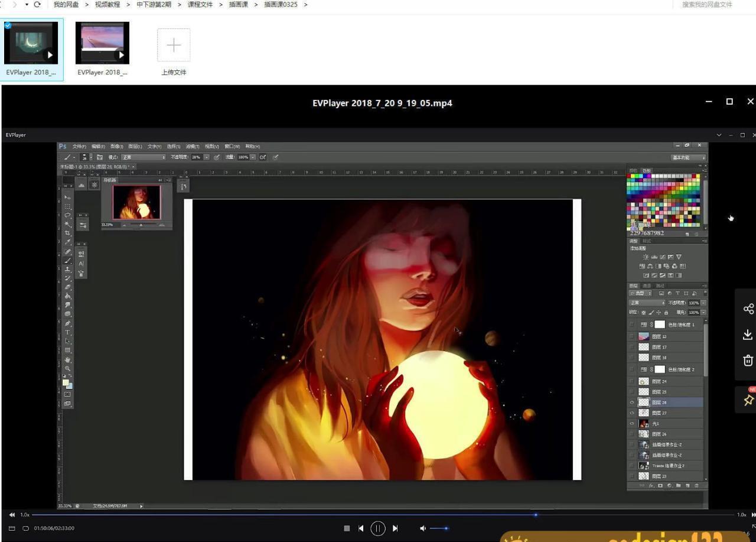Skip to the next video
Image resolution: width=756 pixels, height=542 pixels.
point(395,528)
